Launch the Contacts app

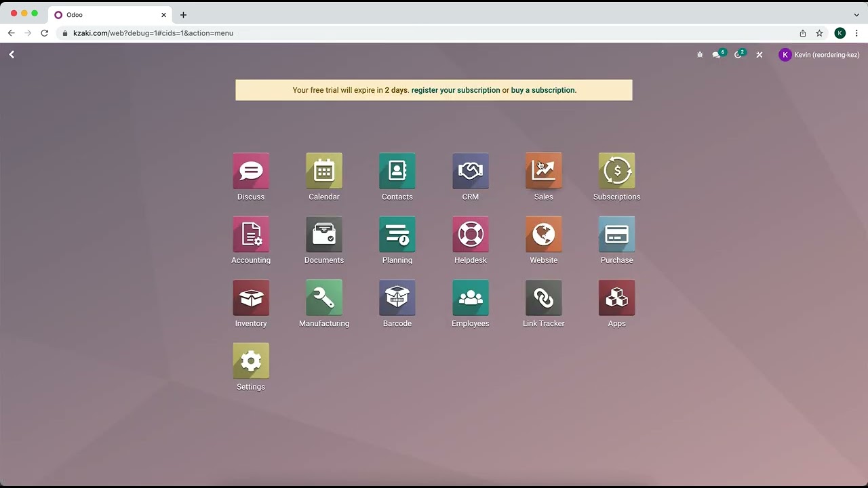point(397,171)
